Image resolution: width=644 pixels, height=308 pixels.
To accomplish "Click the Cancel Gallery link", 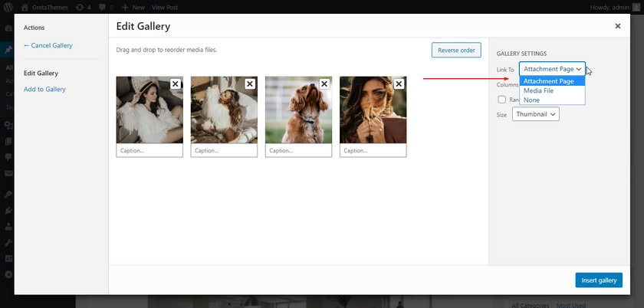I will pos(48,45).
